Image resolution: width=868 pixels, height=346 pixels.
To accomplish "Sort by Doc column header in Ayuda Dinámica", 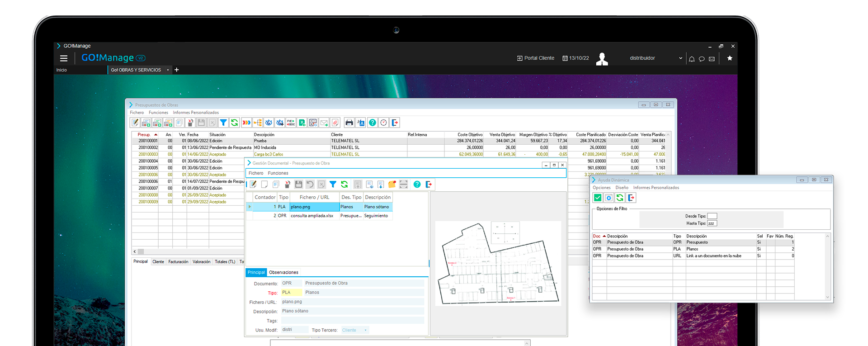I will coord(599,236).
